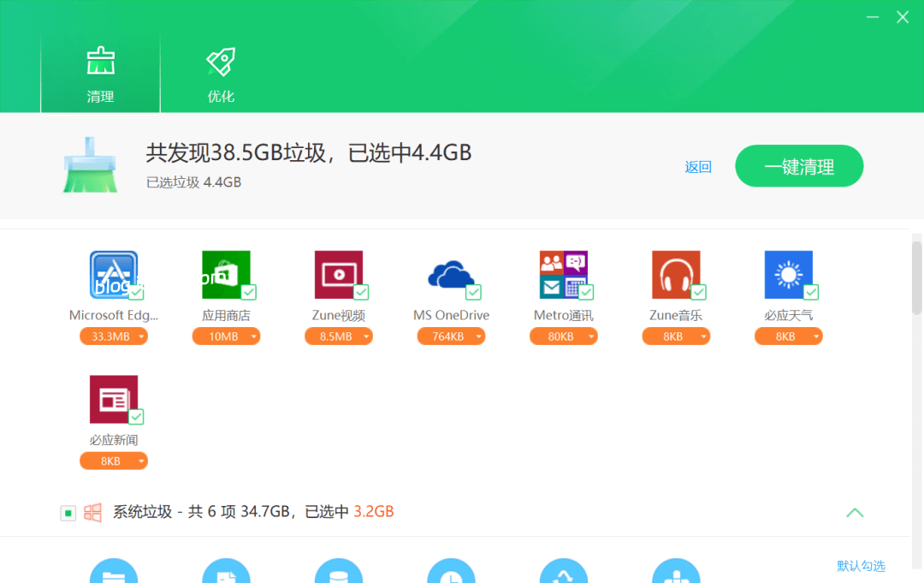This screenshot has height=583, width=924.
Task: Uncheck the green checkmark on Microsoft Edge
Action: 137,294
